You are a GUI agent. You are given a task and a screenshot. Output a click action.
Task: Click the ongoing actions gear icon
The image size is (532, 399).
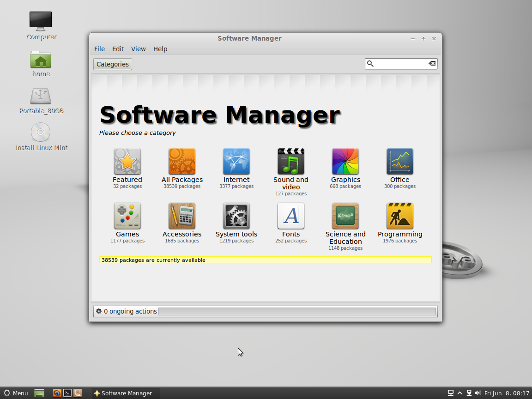[99, 311]
